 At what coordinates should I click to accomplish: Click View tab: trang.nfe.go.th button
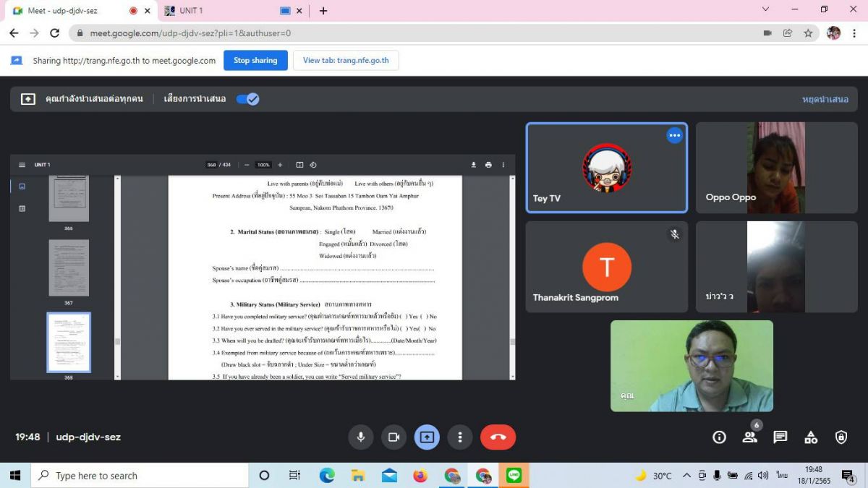[346, 61]
